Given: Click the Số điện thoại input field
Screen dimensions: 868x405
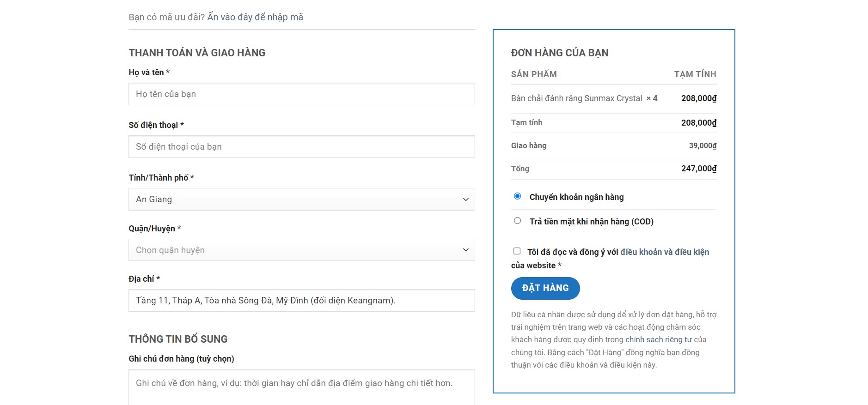Looking at the screenshot, I should click(301, 147).
